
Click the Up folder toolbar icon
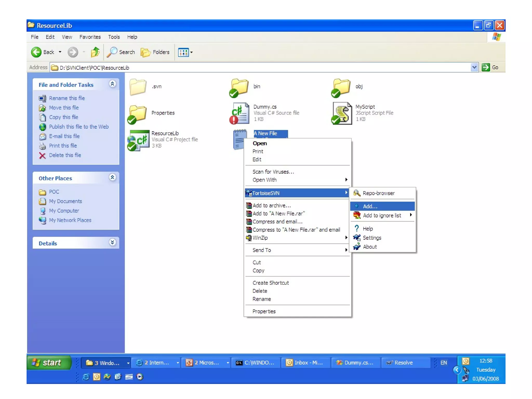click(x=95, y=52)
